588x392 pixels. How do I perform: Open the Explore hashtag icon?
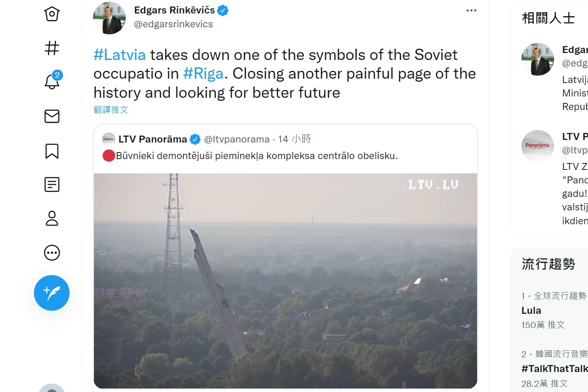click(52, 48)
